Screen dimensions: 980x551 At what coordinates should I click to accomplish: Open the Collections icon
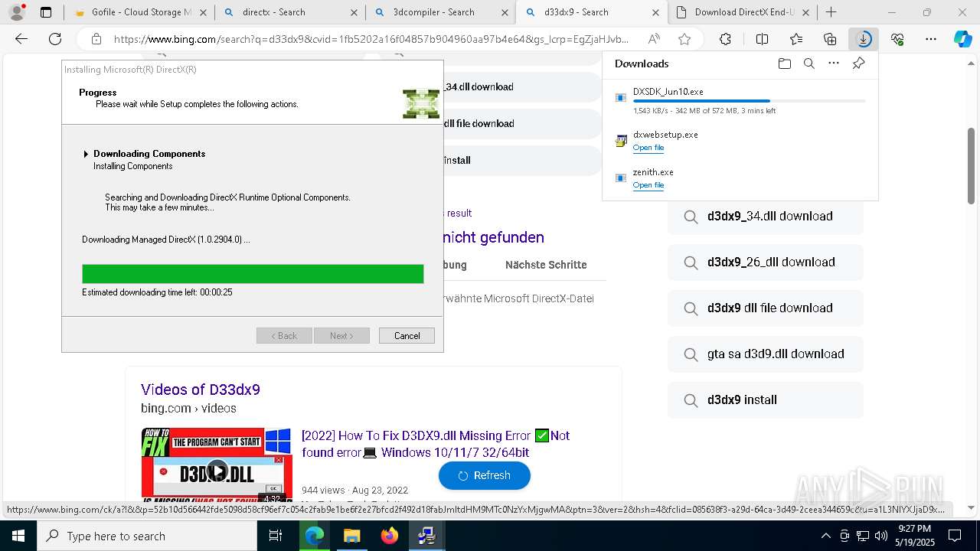point(830,39)
